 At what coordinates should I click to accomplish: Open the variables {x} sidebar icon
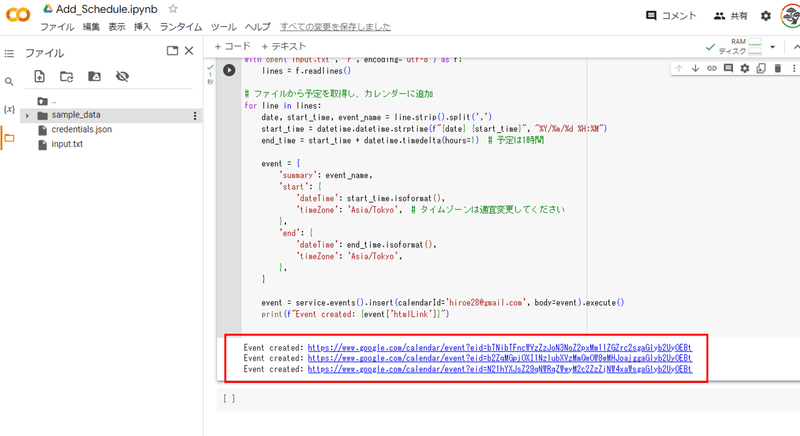coord(9,109)
